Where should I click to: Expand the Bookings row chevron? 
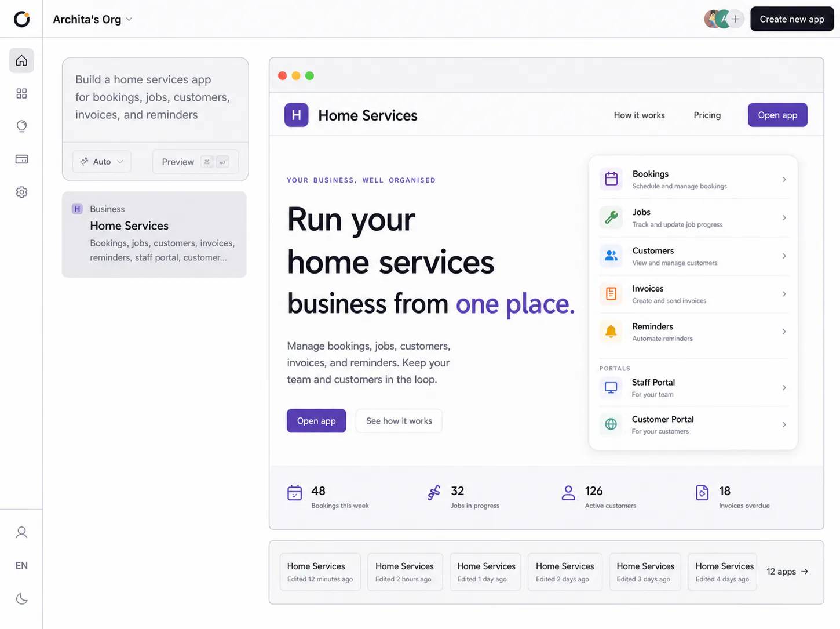(784, 180)
